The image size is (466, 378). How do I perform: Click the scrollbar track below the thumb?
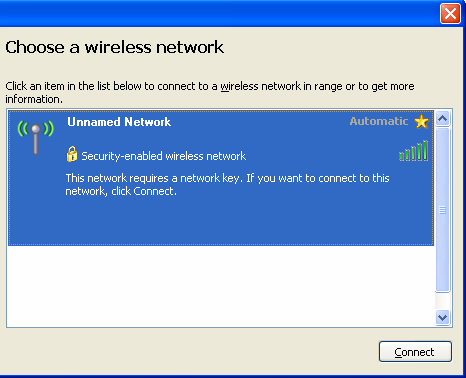click(443, 301)
